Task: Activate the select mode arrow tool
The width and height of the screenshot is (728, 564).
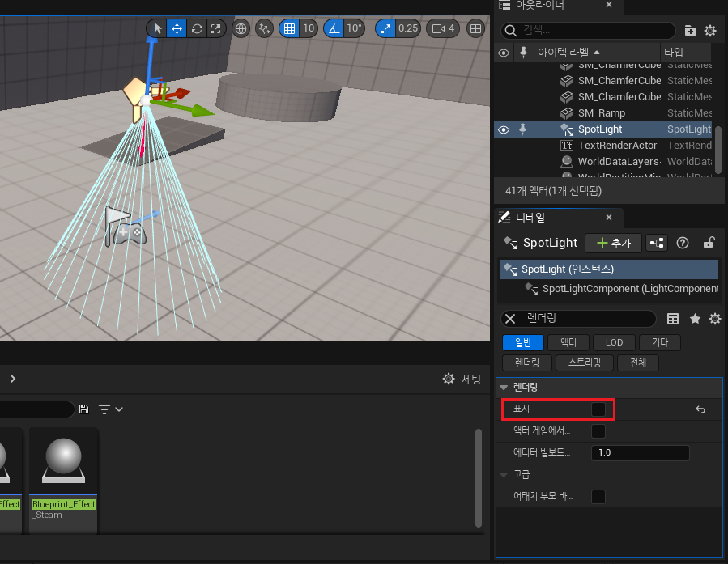Action: 157,29
